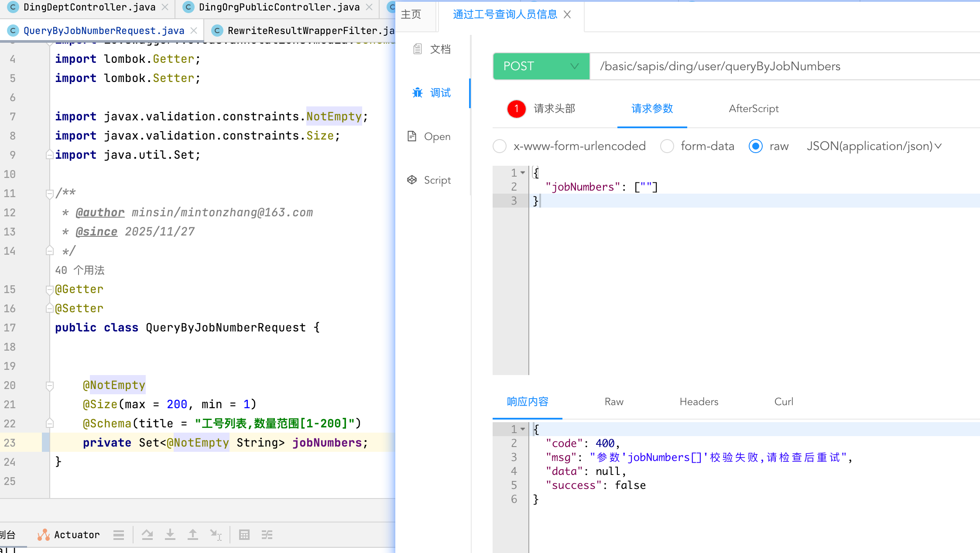Switch to the 请求头部 tab

[x=554, y=109]
